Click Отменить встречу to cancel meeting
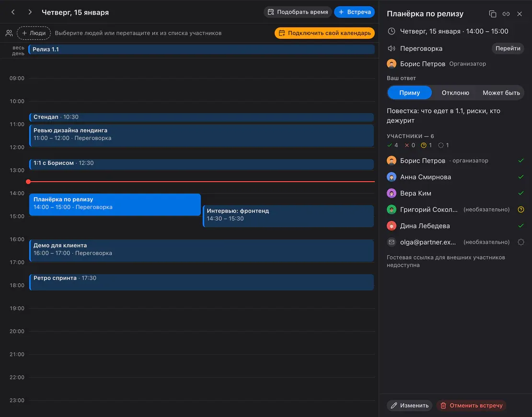 [x=471, y=405]
